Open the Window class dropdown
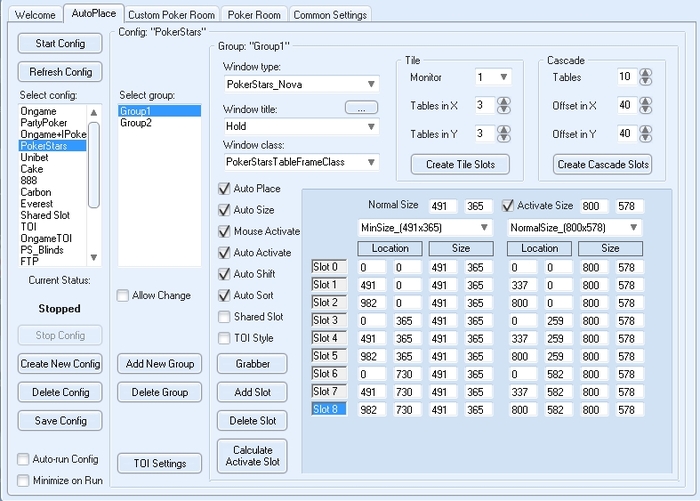This screenshot has height=501, width=700. pyautogui.click(x=301, y=162)
